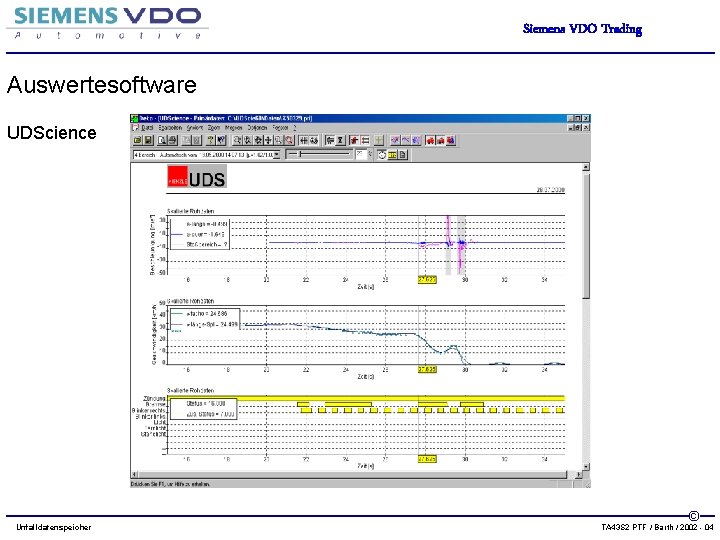This screenshot has width=720, height=540.
Task: Click the 'Stoßbereich' legend entry
Action: click(x=207, y=245)
